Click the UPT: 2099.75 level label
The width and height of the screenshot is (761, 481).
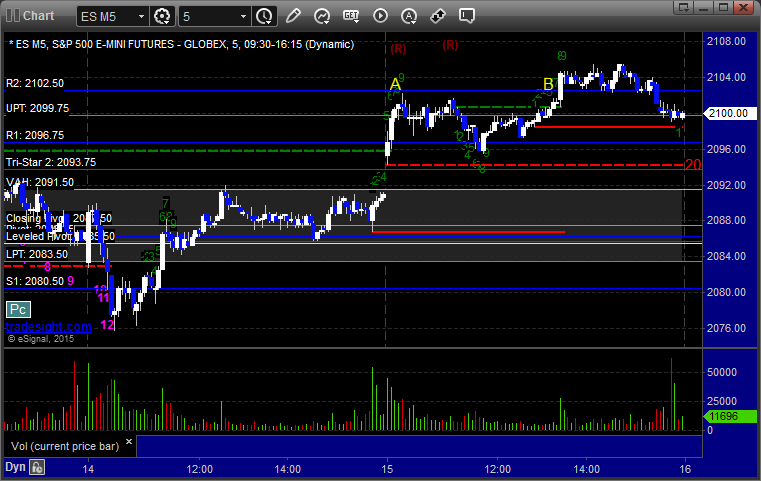[x=37, y=108]
